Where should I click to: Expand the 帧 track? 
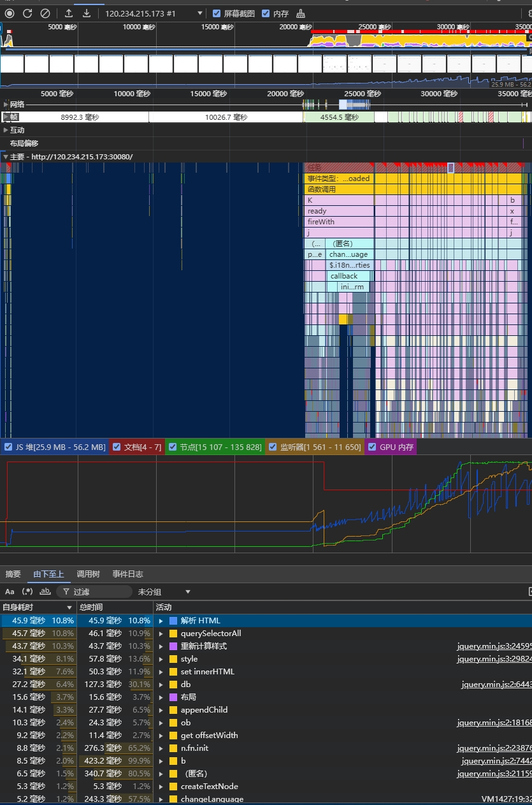click(6, 117)
